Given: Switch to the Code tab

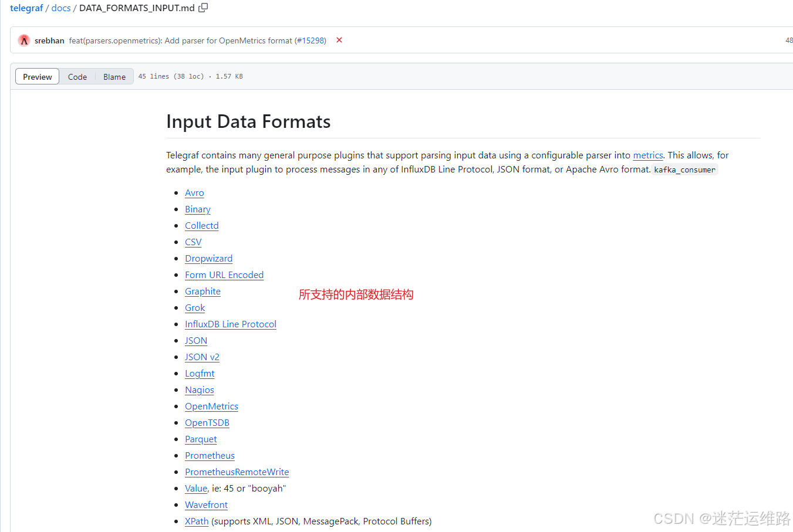Looking at the screenshot, I should tap(77, 77).
